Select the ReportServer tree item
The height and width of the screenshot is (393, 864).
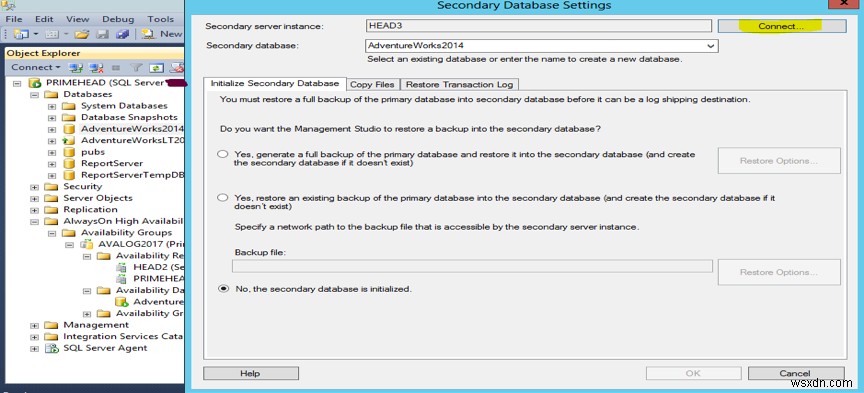112,163
